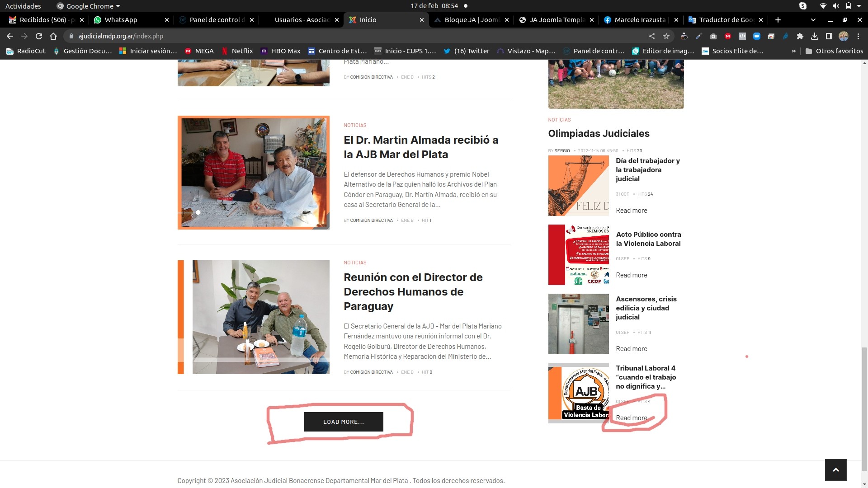Open a new browser tab
The image size is (868, 488).
(778, 20)
